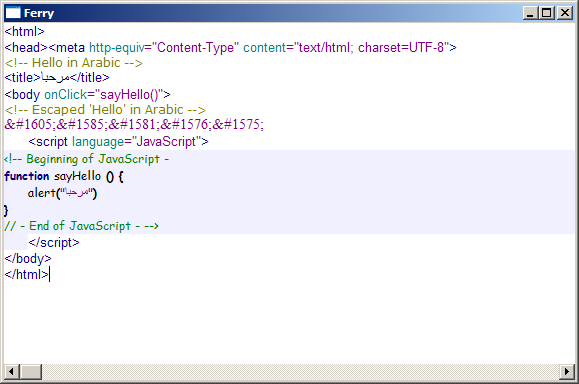Click the content attribute name
This screenshot has height=384, width=579.
[265, 48]
